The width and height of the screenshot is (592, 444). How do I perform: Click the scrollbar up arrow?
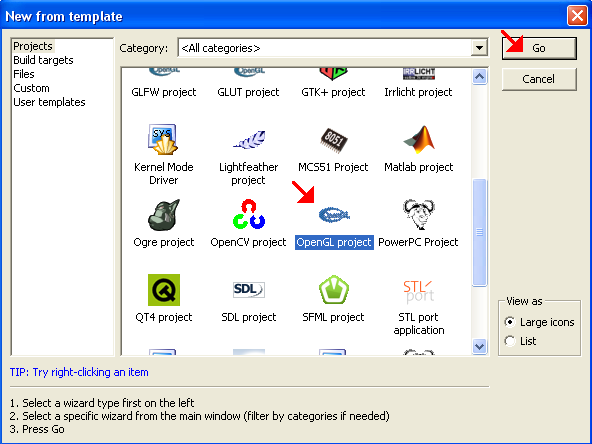coord(479,77)
